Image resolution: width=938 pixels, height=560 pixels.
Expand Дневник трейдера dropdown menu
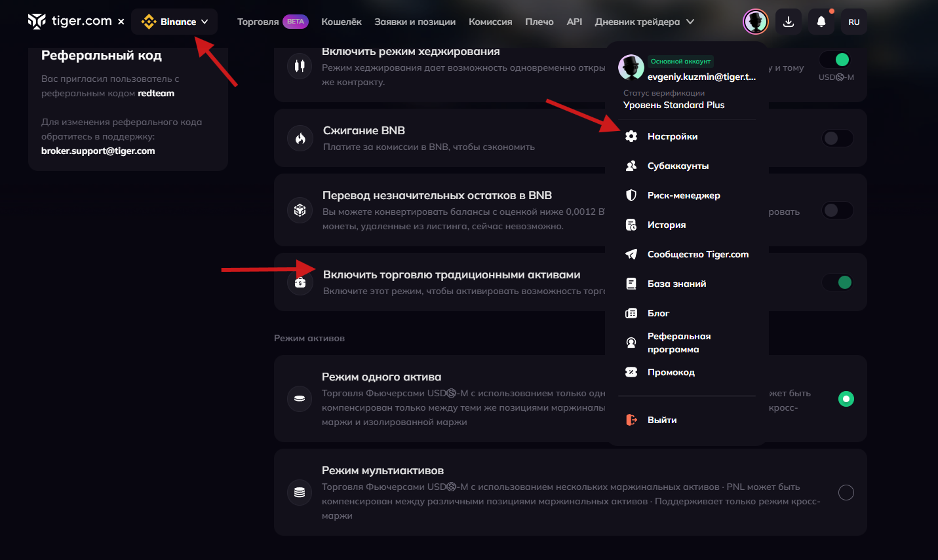click(644, 22)
